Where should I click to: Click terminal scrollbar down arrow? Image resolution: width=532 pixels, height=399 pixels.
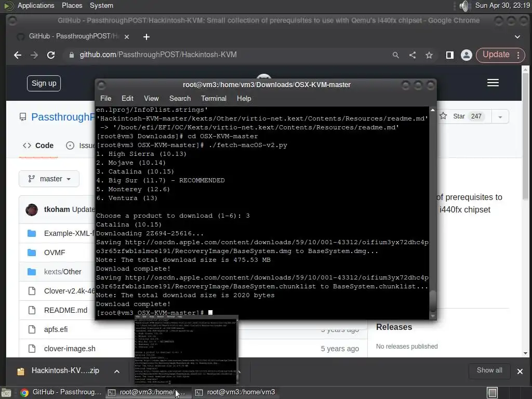[433, 316]
